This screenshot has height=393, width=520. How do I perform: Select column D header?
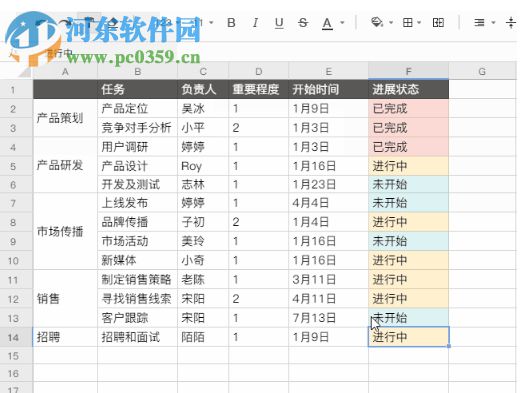click(259, 71)
